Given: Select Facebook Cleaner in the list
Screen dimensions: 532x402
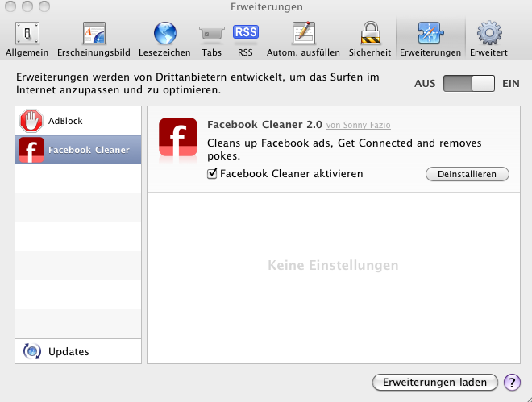Looking at the screenshot, I should 78,150.
